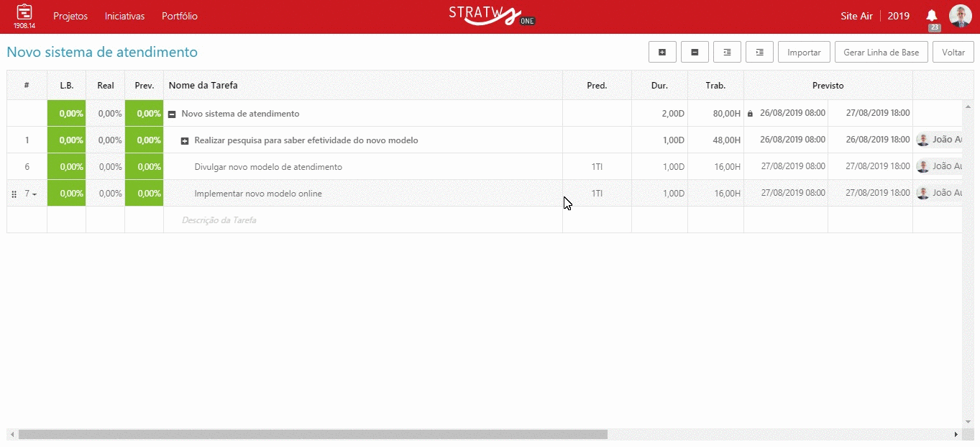Click the Voltar button
The height and width of the screenshot is (447, 980).
(x=953, y=53)
